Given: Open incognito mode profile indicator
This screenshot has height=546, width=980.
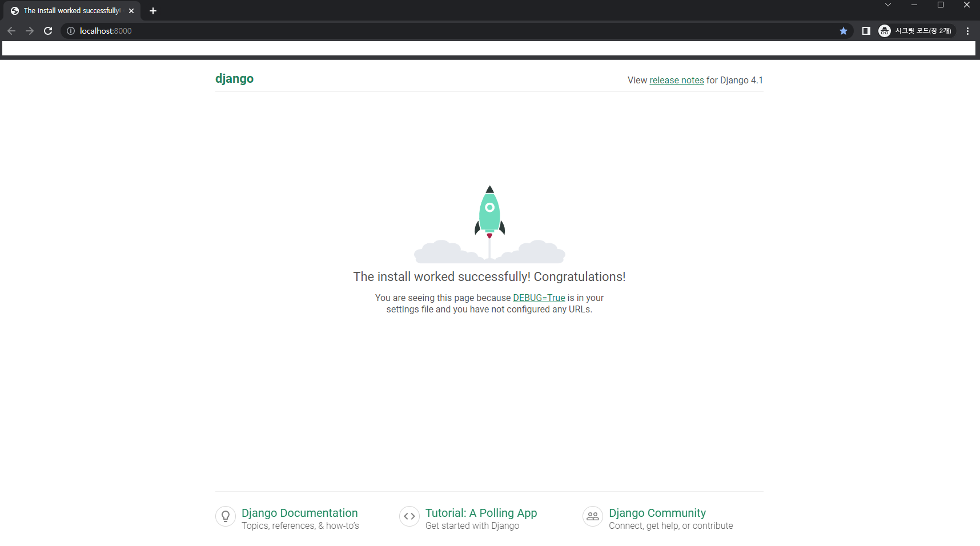Looking at the screenshot, I should pos(917,31).
